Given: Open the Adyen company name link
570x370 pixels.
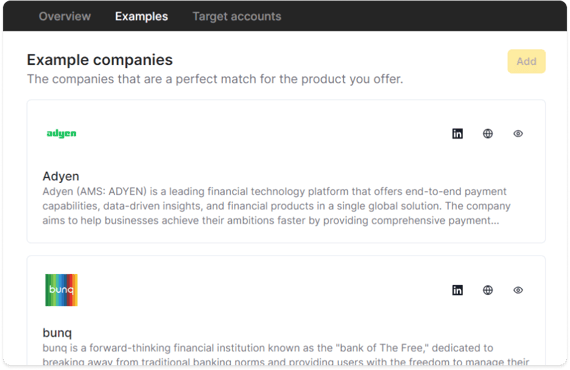Looking at the screenshot, I should click(x=61, y=176).
